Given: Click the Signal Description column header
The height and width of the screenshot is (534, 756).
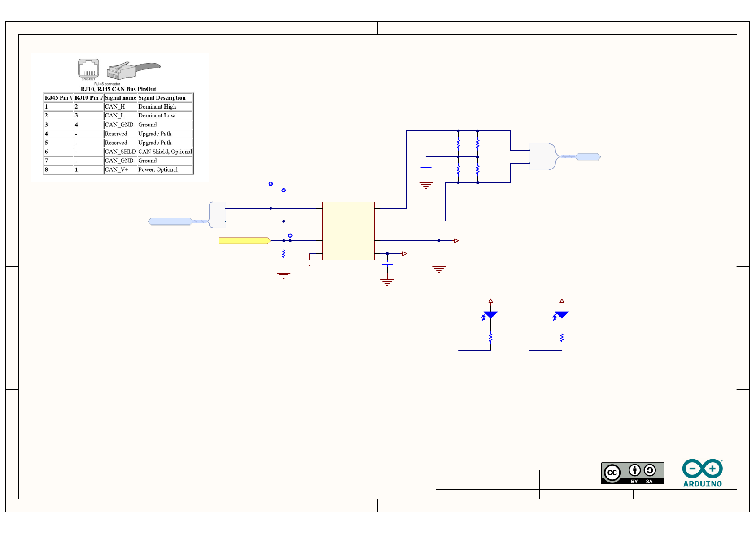Looking at the screenshot, I should pos(165,98).
